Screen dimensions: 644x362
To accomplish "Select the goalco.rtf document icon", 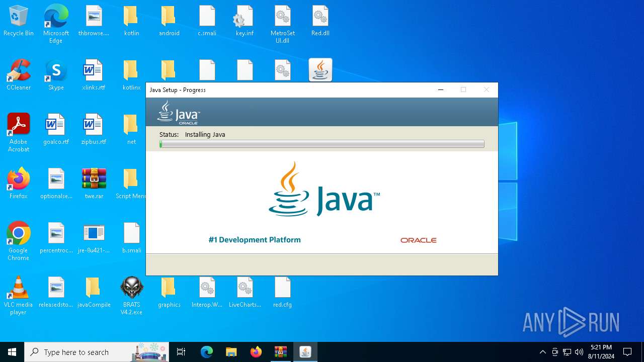I will [x=56, y=130].
